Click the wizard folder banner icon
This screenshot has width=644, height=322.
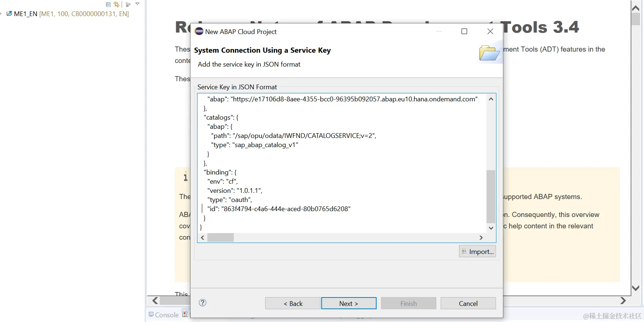click(x=489, y=53)
